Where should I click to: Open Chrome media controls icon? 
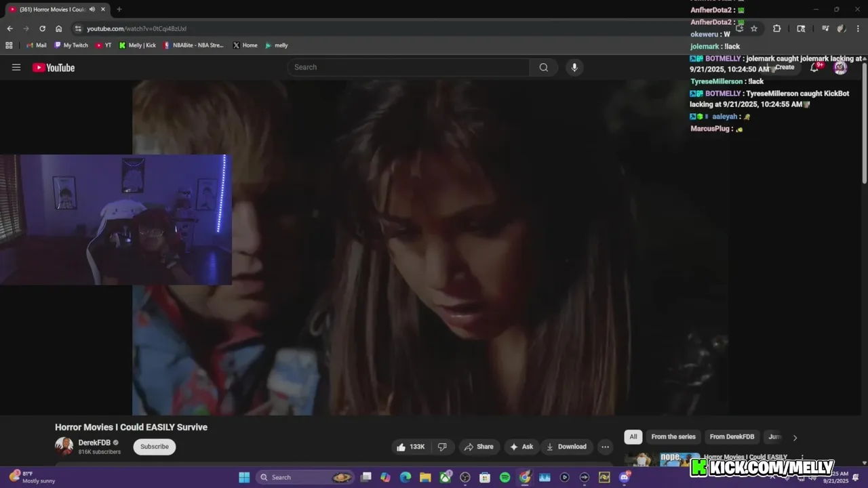pos(825,28)
